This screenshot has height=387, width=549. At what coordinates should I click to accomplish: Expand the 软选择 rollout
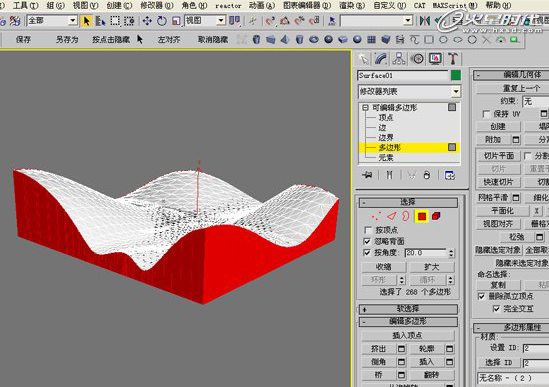[x=408, y=309]
